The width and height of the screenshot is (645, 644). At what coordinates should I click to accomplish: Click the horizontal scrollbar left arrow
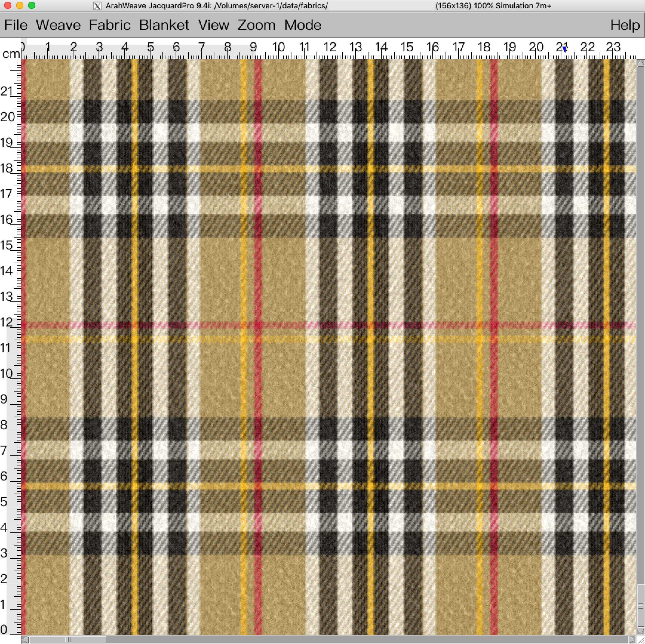tap(25, 640)
